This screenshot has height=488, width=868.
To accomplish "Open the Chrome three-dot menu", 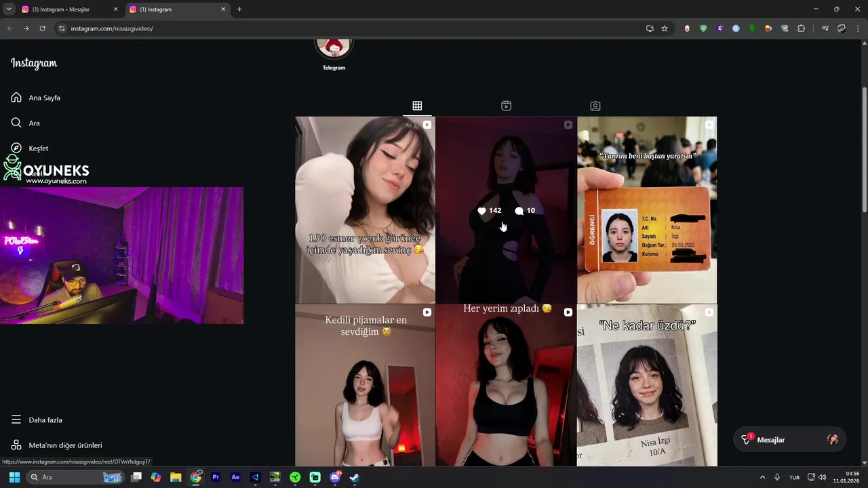I will click(x=858, y=28).
